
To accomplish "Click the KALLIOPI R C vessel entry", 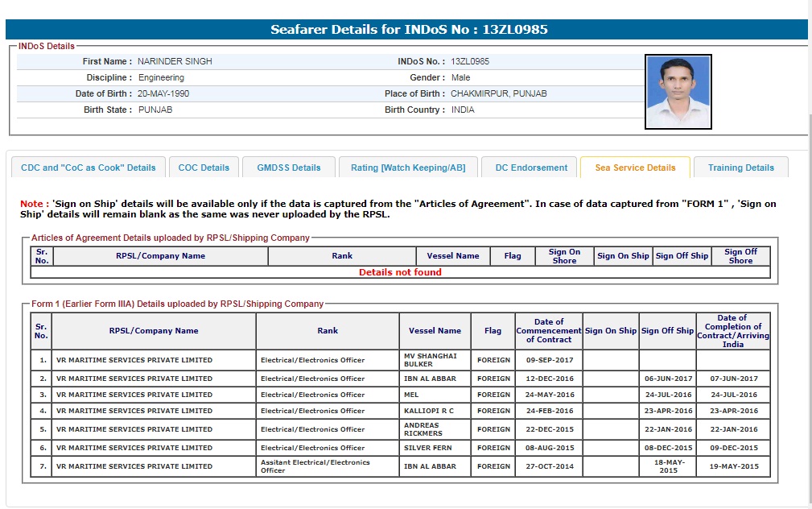I will 429,411.
